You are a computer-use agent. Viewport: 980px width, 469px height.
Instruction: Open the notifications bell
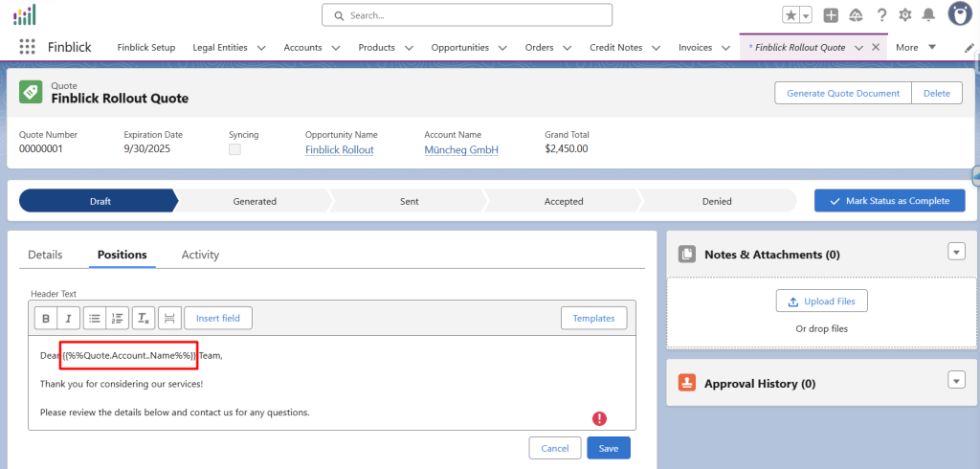pyautogui.click(x=928, y=15)
